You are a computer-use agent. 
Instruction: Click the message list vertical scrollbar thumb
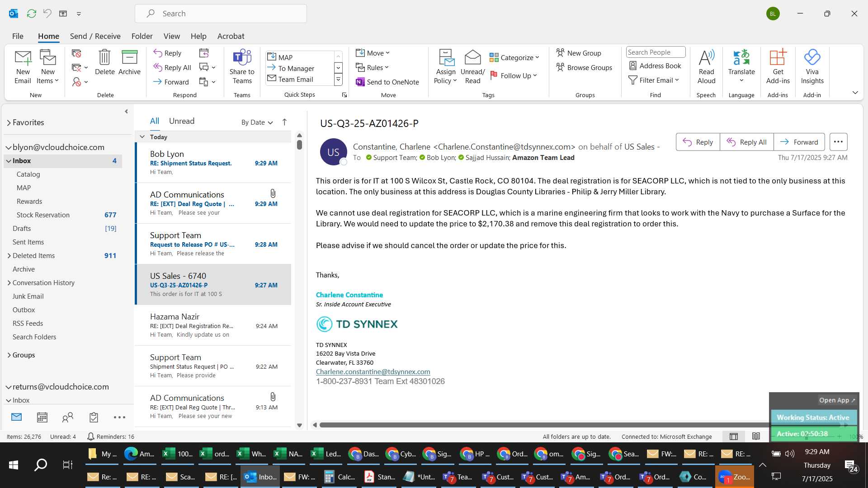coord(299,145)
